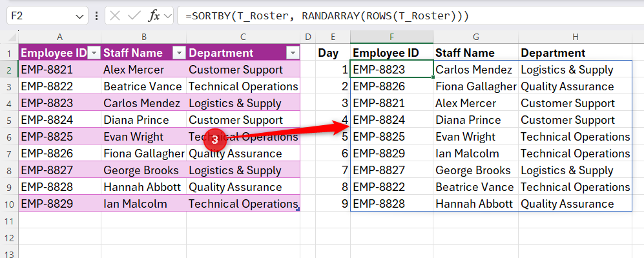Image resolution: width=644 pixels, height=258 pixels.
Task: Select Beatrice Vance in column G
Action: tap(475, 188)
